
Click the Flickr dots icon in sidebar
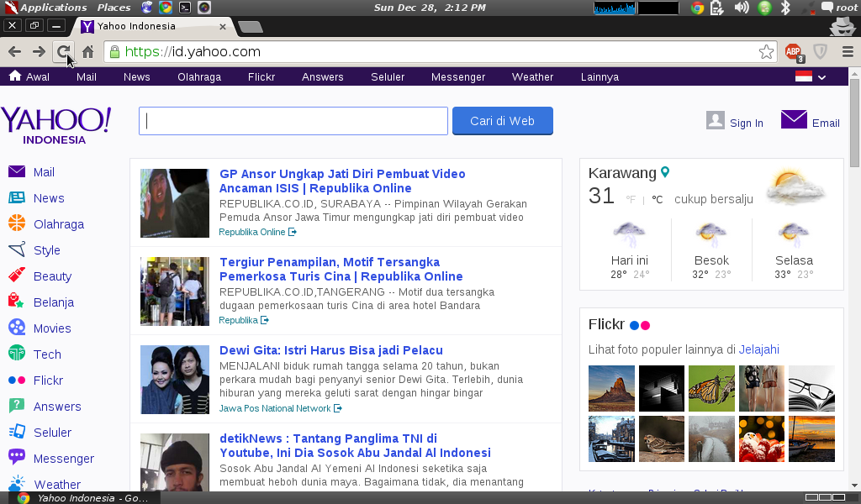(17, 380)
